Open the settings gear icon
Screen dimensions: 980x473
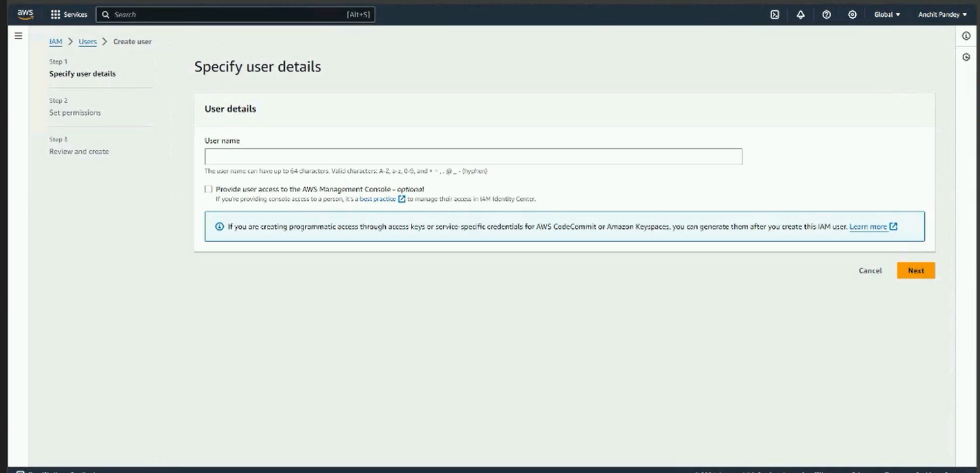852,14
